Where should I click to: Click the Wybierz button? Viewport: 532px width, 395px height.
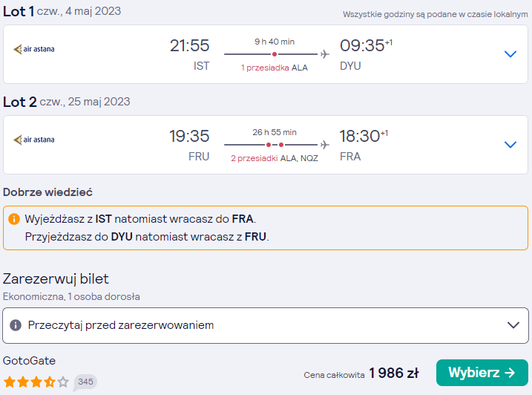(x=482, y=373)
